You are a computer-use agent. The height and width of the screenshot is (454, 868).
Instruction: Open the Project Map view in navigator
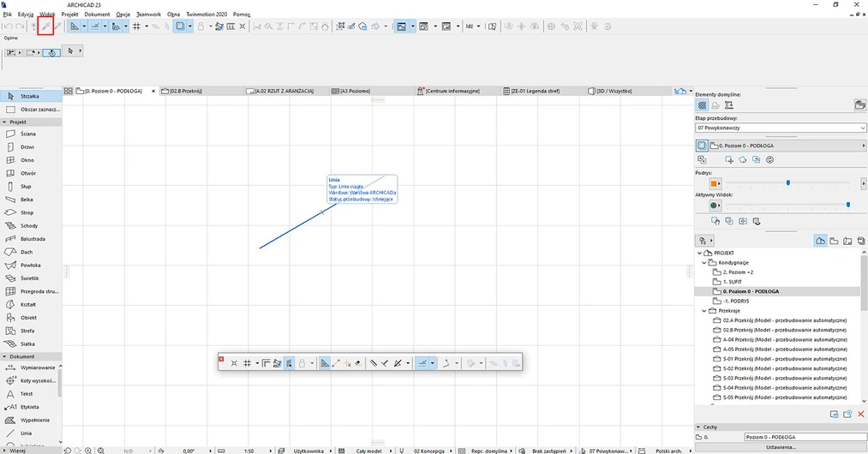coord(820,241)
